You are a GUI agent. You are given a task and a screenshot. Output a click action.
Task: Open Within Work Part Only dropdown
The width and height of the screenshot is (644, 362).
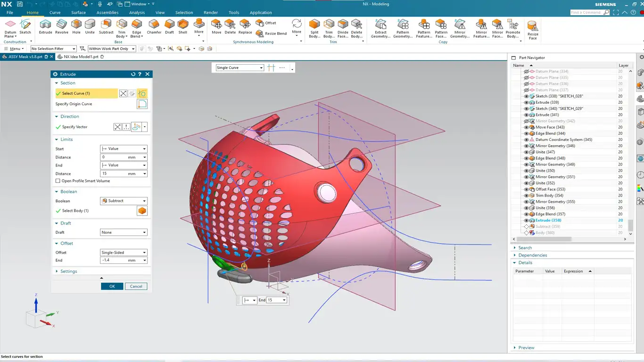(x=112, y=49)
